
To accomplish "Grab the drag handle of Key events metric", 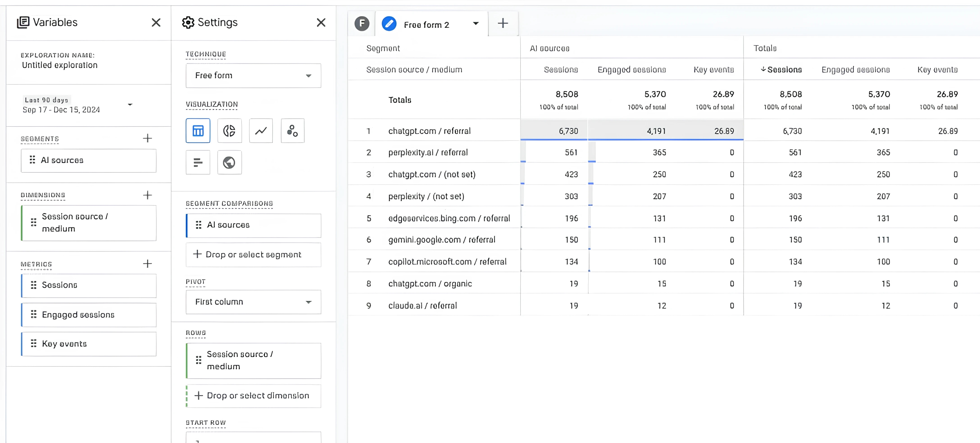I will (x=33, y=343).
